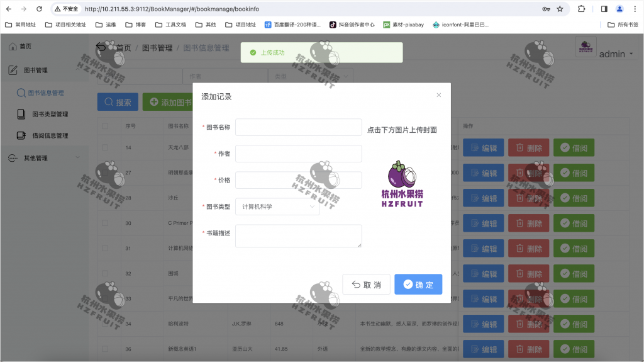Click 图书管理 breadcrumb
The image size is (644, 362).
tap(157, 48)
